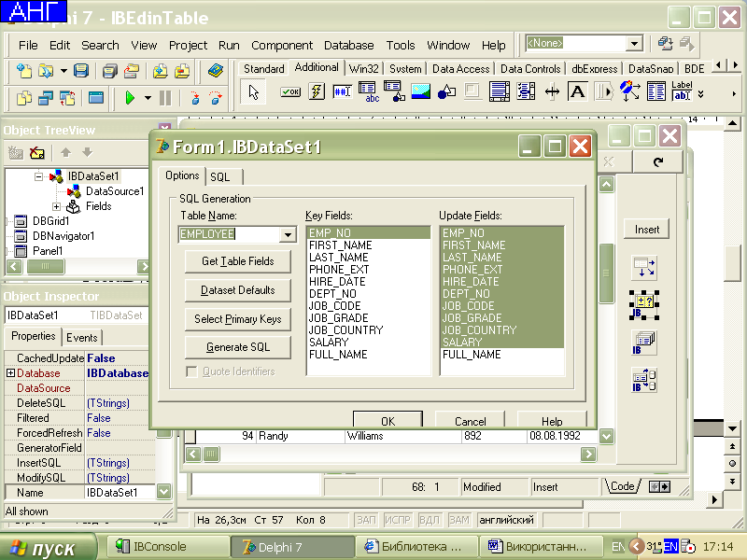Open the File menu

click(28, 45)
